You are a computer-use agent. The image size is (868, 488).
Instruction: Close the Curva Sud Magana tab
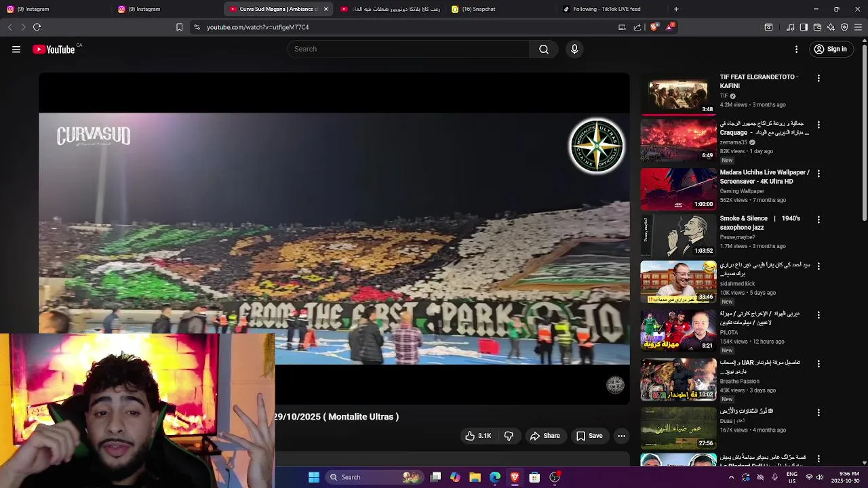pyautogui.click(x=325, y=9)
